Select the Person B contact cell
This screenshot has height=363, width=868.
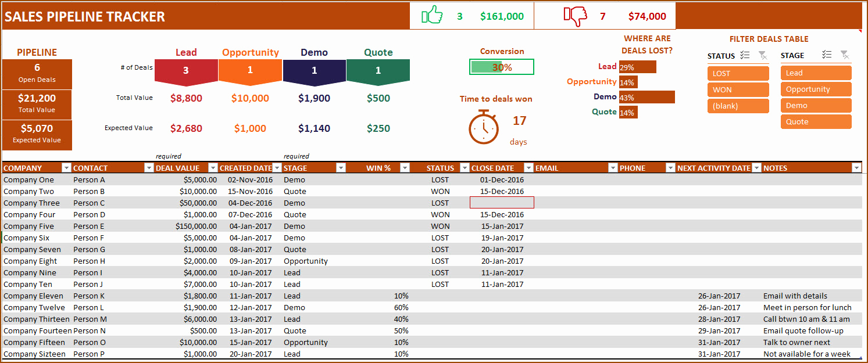tap(113, 191)
